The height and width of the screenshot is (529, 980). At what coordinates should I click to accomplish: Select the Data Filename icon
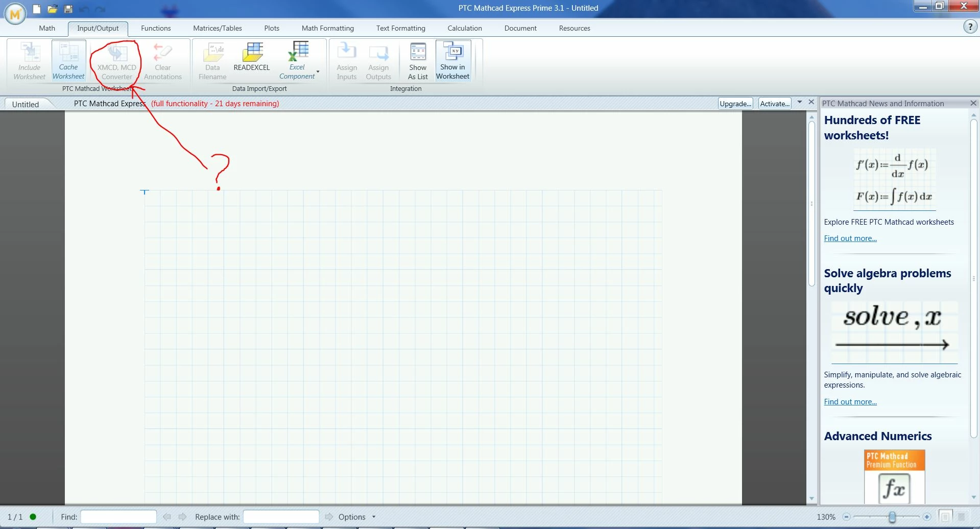[x=212, y=61]
